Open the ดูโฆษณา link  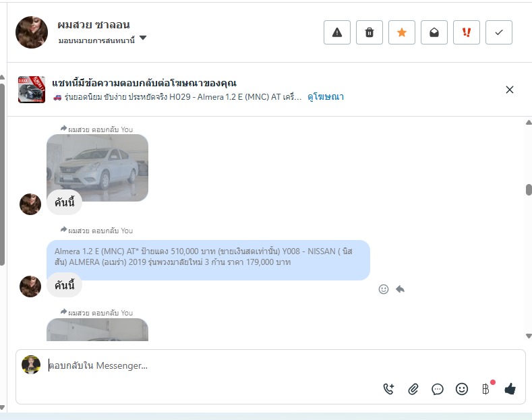pos(326,97)
